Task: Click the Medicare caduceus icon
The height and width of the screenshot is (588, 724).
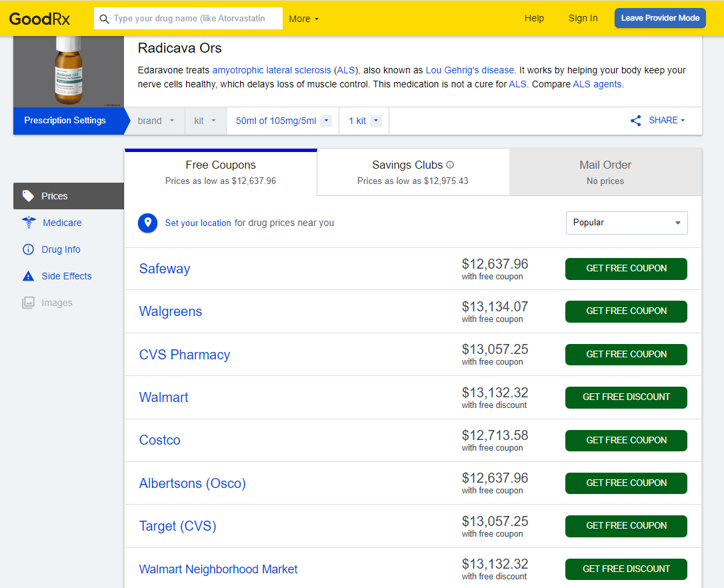Action: click(29, 223)
